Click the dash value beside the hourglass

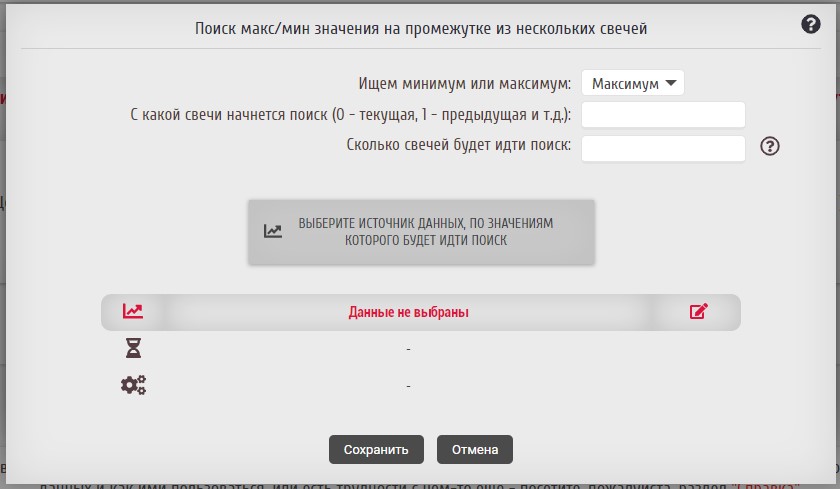(x=408, y=348)
